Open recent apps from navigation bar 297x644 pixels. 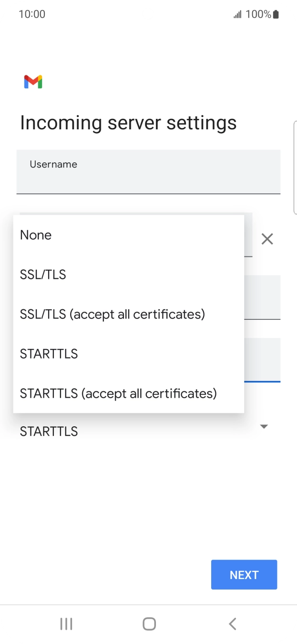(66, 623)
